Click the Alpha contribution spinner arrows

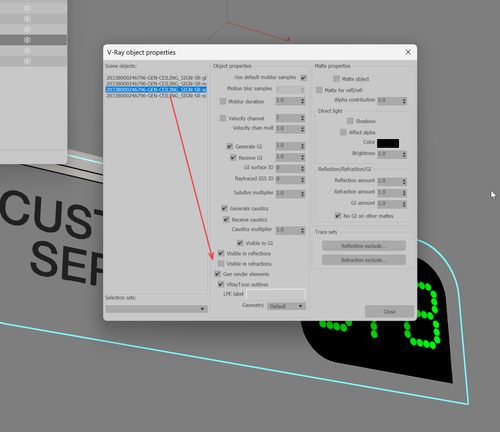(x=404, y=101)
